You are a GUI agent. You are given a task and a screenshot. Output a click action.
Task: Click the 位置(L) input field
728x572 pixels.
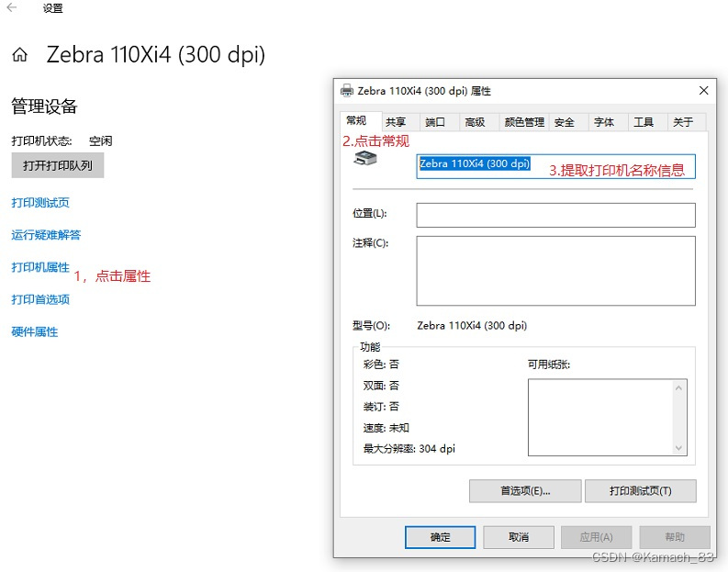[555, 215]
